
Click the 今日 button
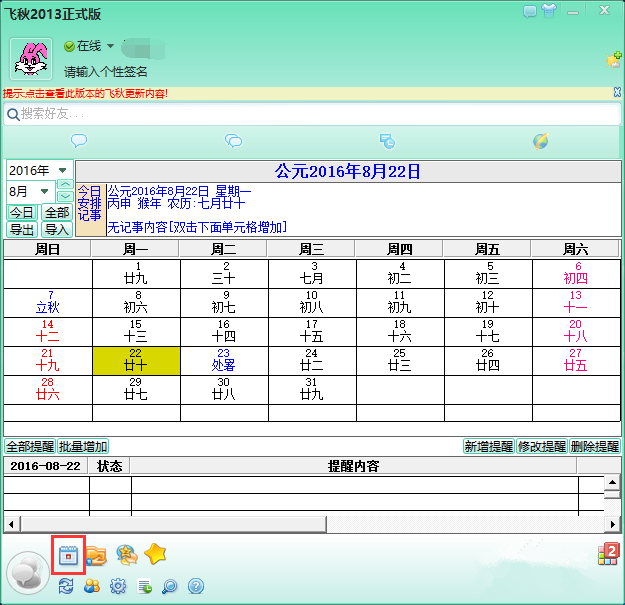click(21, 213)
